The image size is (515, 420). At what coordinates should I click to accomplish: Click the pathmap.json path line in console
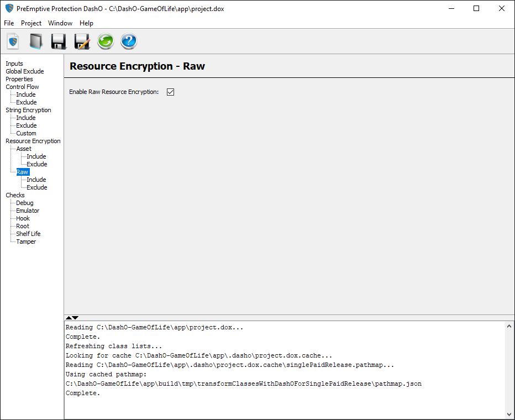click(243, 384)
